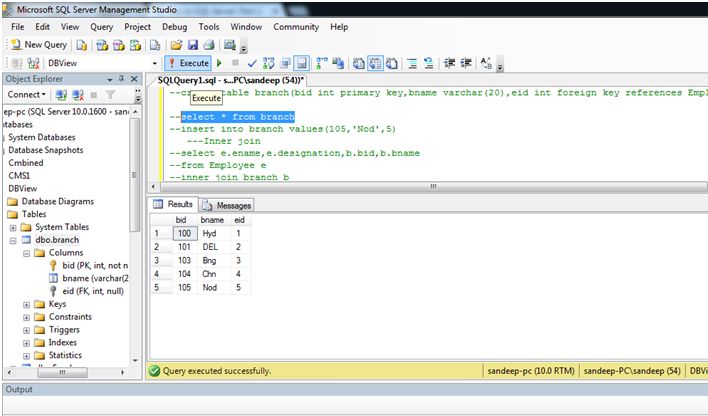Expand the Keys folder node
Image resolution: width=708 pixels, height=416 pixels.
coord(26,304)
